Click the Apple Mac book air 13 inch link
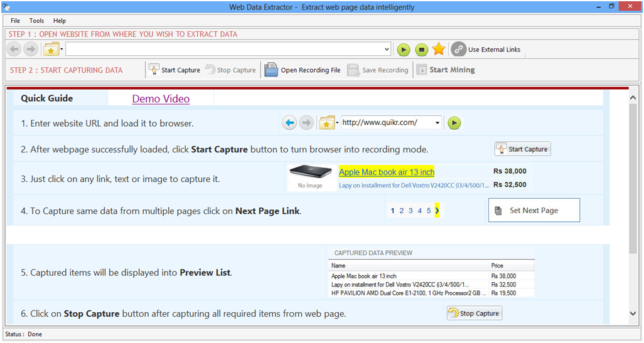The height and width of the screenshot is (343, 644). click(x=387, y=172)
